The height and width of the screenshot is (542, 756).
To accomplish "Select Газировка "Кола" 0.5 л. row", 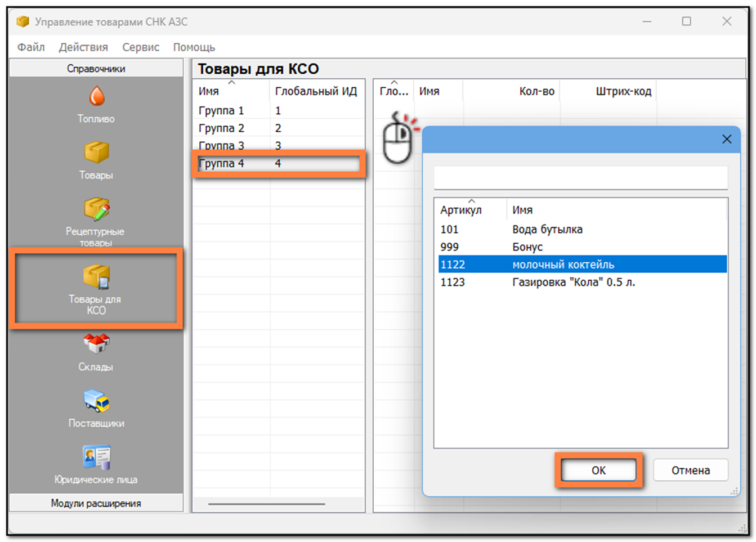I will tap(583, 282).
